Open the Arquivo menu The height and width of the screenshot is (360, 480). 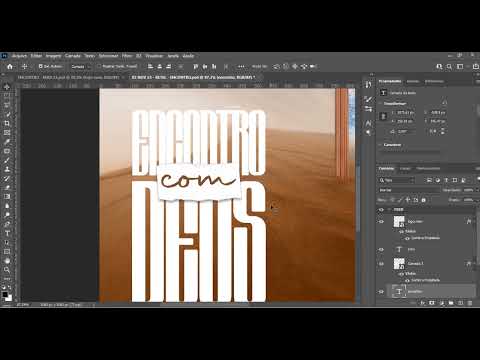coord(20,56)
